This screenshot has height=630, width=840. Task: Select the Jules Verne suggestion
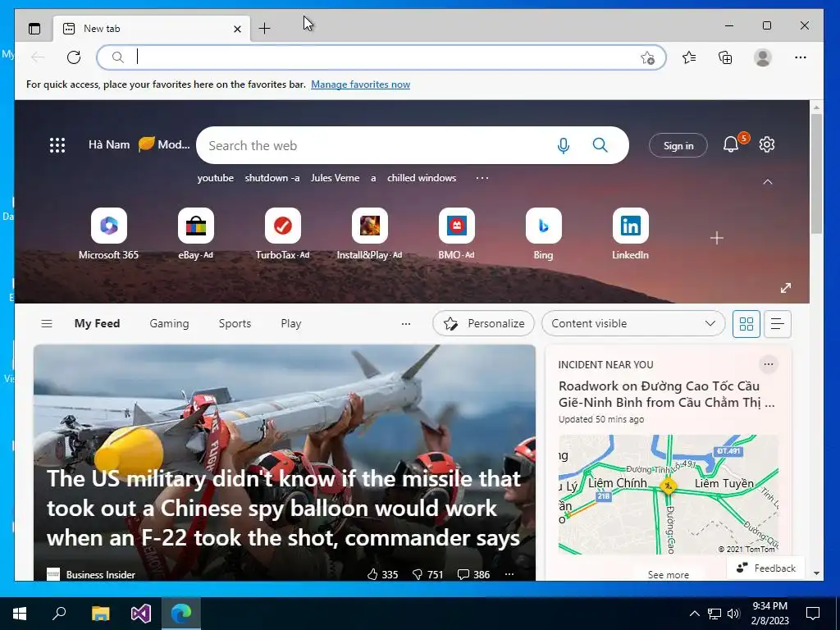tap(335, 178)
